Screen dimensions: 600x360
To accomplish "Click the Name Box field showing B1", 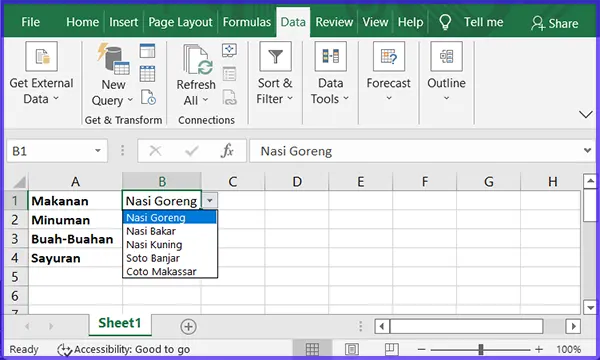I will (57, 151).
